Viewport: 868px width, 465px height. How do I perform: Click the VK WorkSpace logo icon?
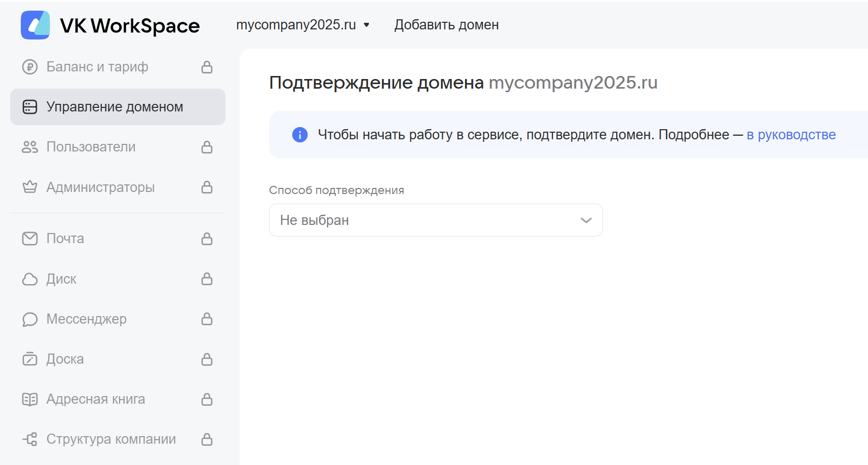coord(35,25)
